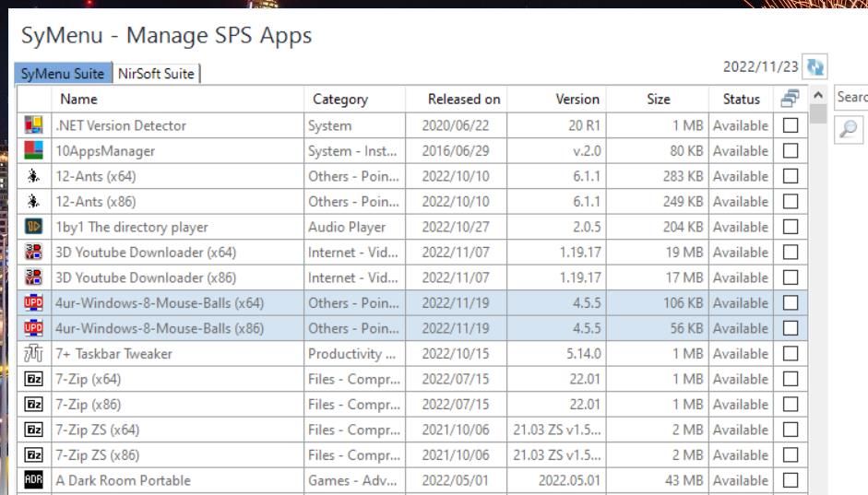
Task: Click the A Dark Room Portable icon
Action: [x=34, y=479]
